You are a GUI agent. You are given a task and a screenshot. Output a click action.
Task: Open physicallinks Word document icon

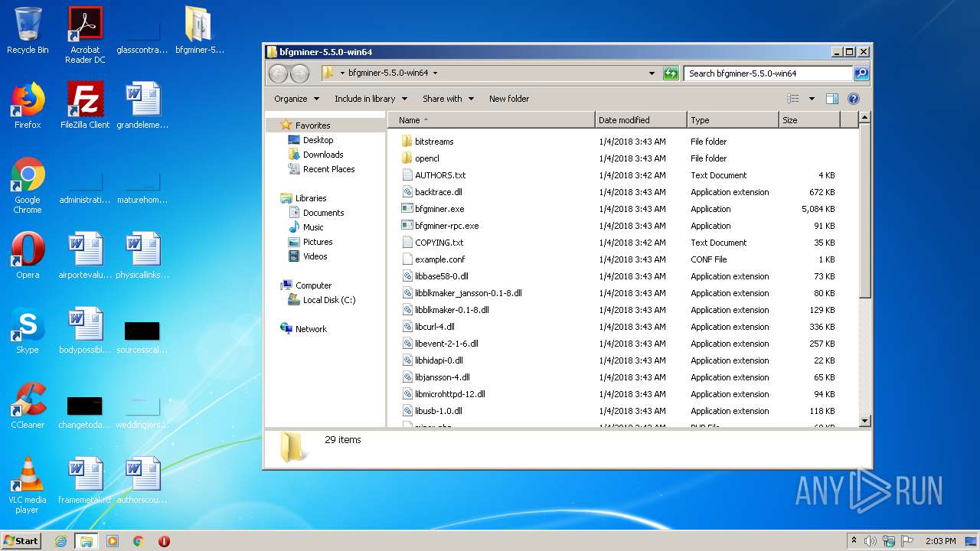coord(142,256)
